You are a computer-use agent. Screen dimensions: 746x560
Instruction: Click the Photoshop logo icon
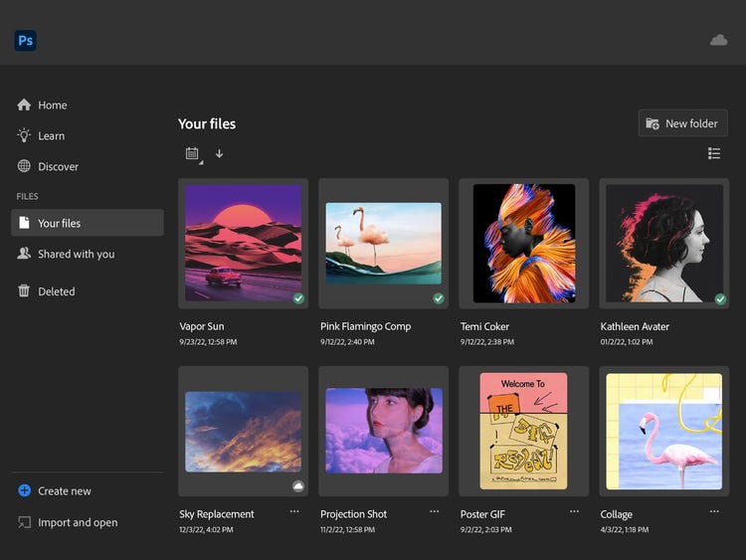(26, 40)
